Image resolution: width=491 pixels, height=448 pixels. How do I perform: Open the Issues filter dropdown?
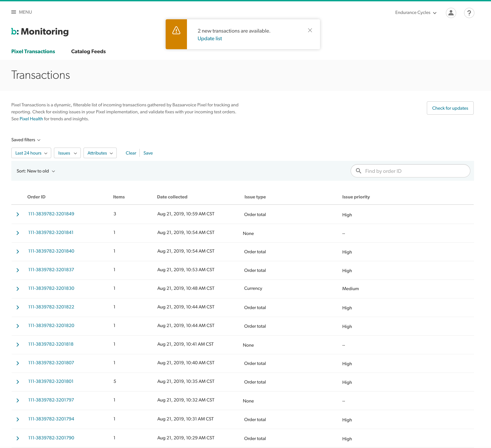pos(67,153)
